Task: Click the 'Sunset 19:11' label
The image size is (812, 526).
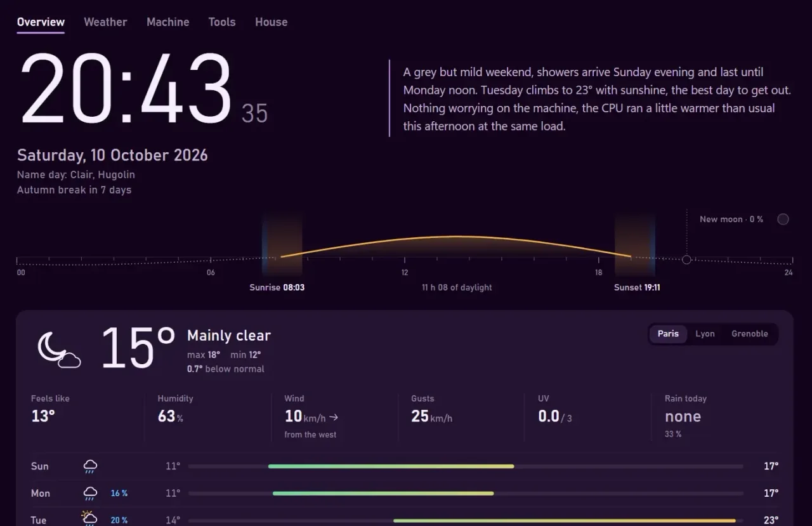Action: click(637, 287)
